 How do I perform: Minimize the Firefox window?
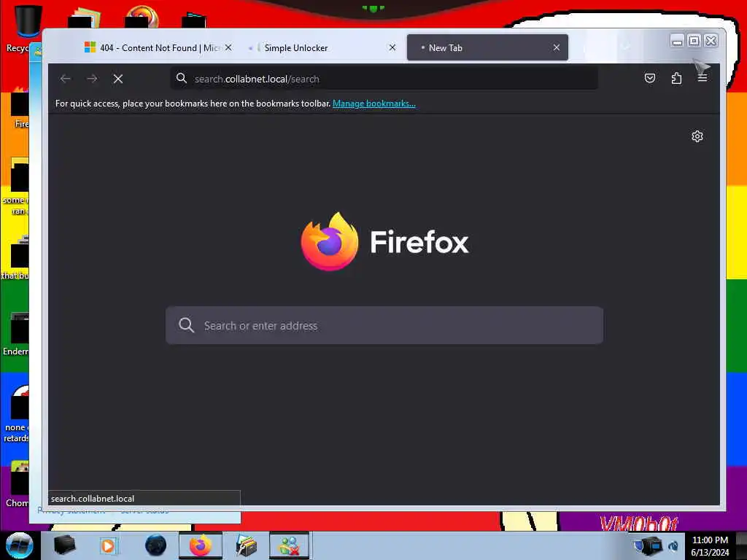point(677,42)
